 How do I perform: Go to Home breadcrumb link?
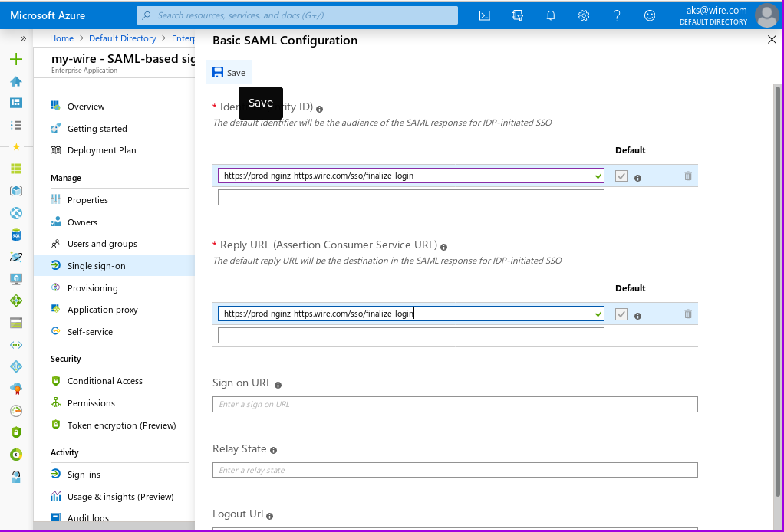tap(61, 38)
